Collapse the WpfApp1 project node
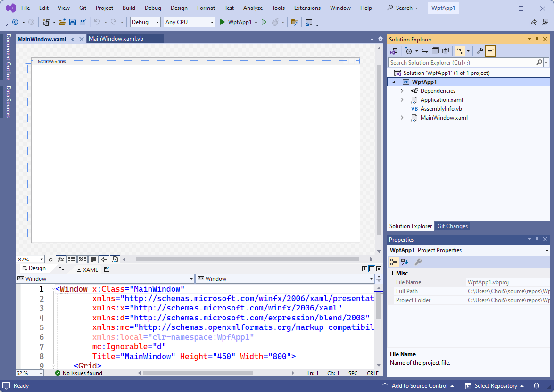 (x=394, y=82)
